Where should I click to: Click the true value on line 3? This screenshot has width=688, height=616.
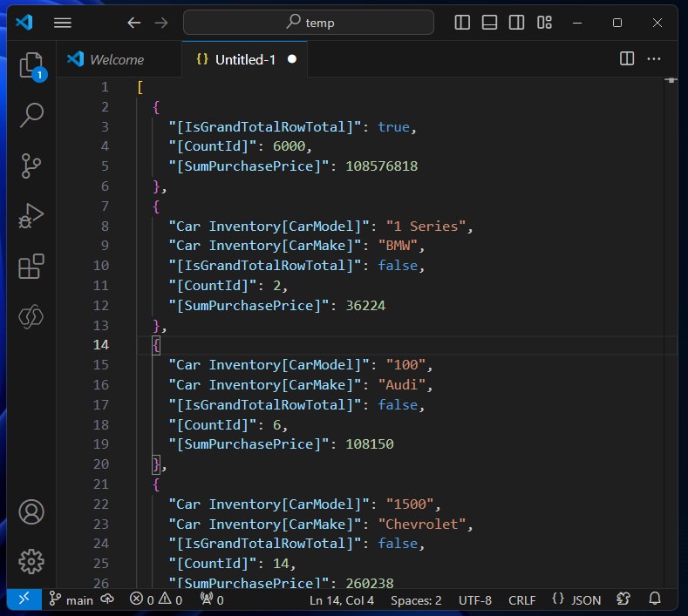point(393,127)
